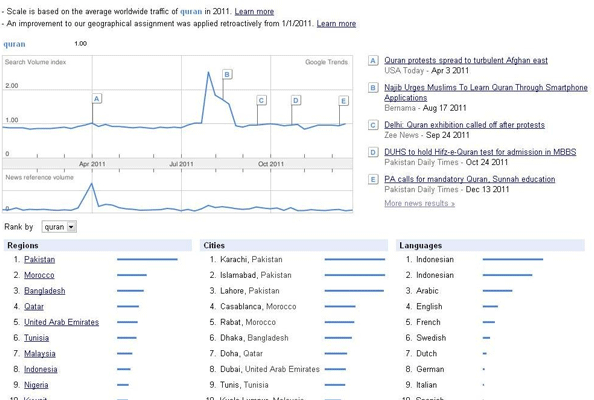Click Islamabad, Pakistan in Cities list
The image size is (594, 400).
pyautogui.click(x=256, y=275)
